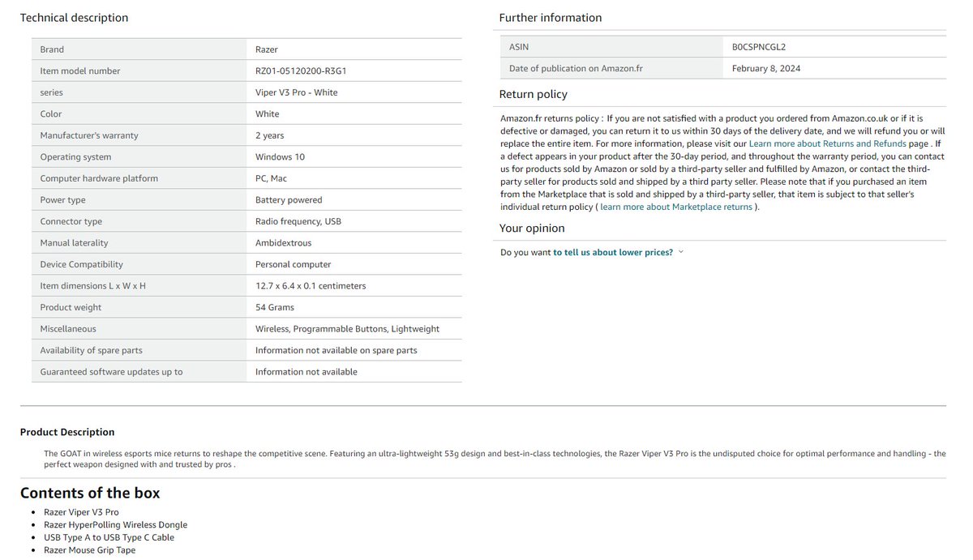Click the 2 years warranty value

tap(270, 135)
